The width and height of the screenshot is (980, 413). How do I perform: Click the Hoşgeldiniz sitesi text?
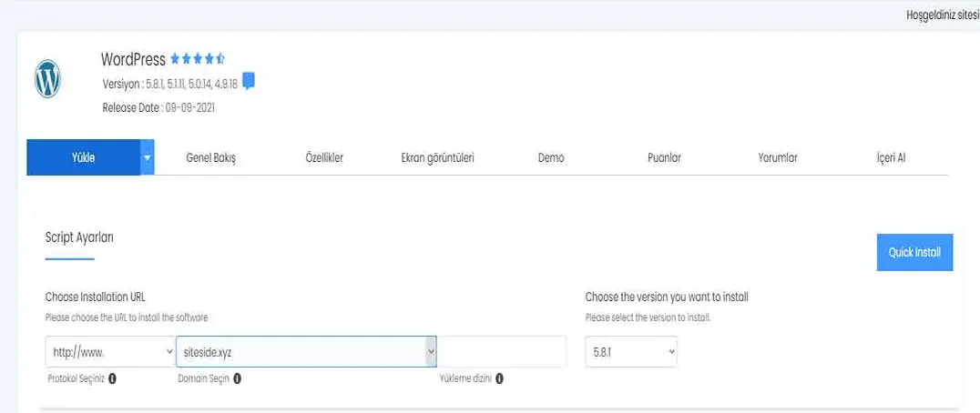pos(943,15)
